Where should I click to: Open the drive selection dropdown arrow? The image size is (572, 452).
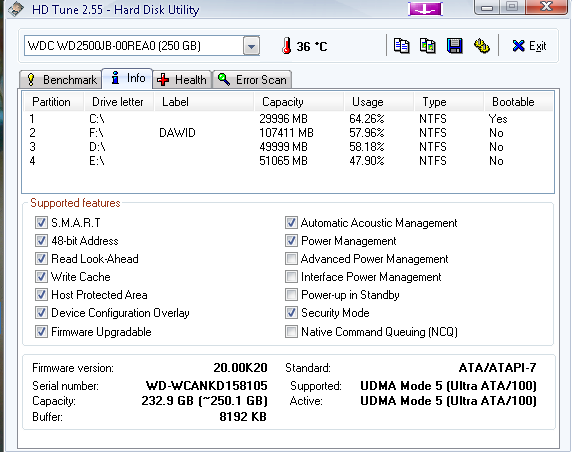pyautogui.click(x=251, y=46)
